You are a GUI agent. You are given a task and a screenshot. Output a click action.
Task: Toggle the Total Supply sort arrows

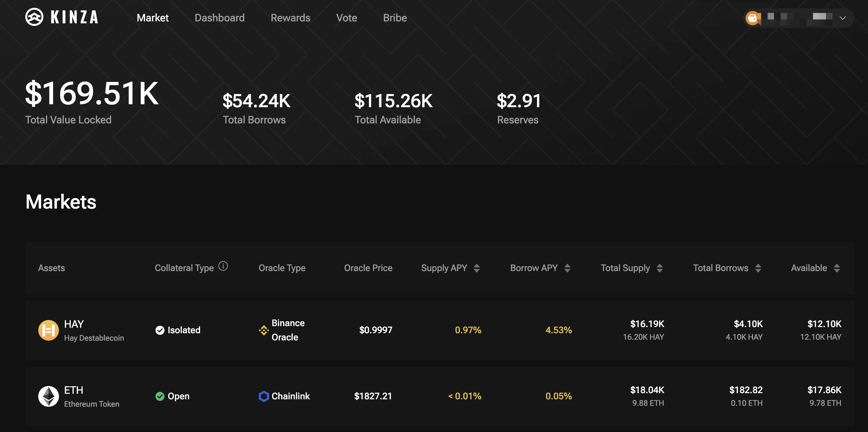[x=659, y=268]
